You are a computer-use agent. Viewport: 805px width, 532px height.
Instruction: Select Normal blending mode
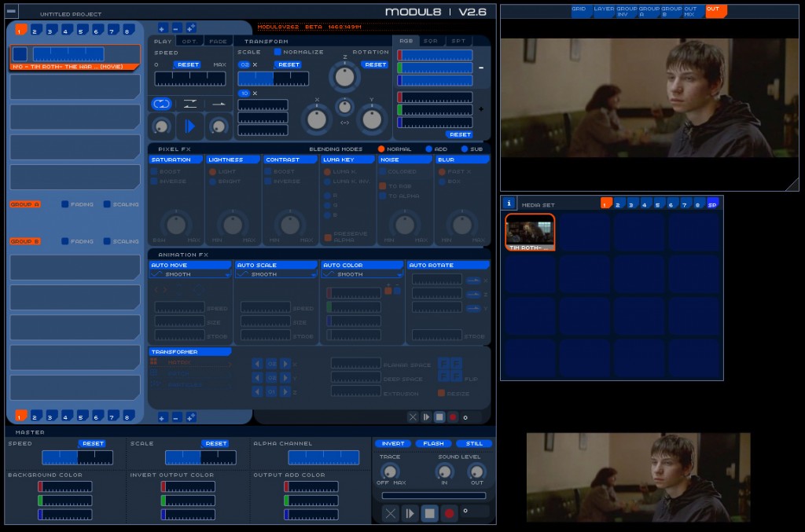click(x=381, y=149)
